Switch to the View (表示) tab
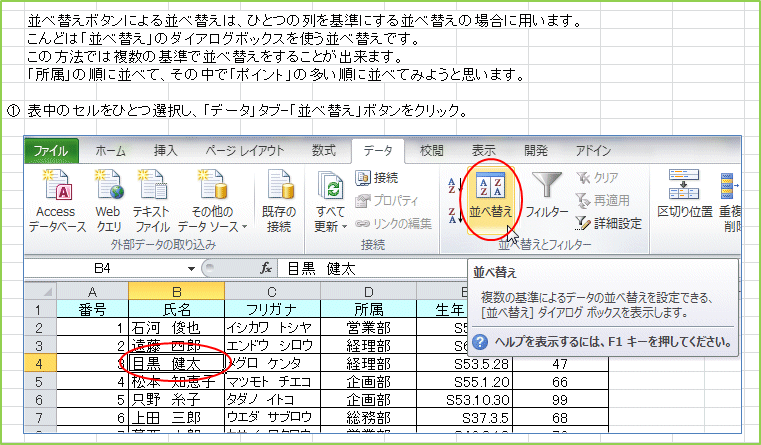Viewport: 761px width, 445px height. coord(483,151)
